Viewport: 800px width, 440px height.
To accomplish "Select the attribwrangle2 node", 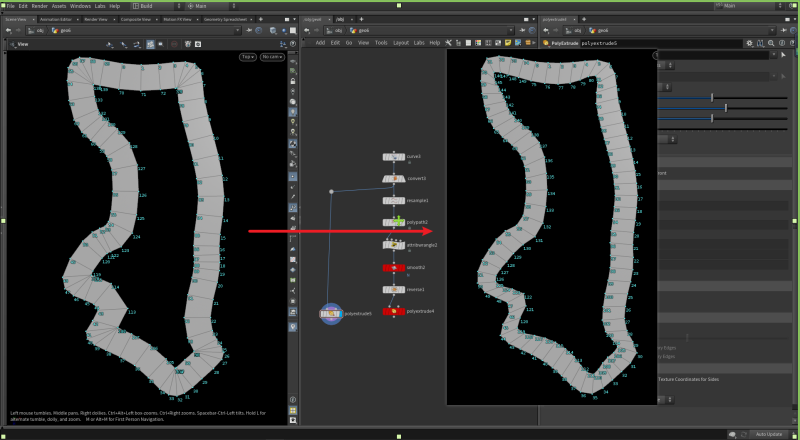I will coord(393,245).
